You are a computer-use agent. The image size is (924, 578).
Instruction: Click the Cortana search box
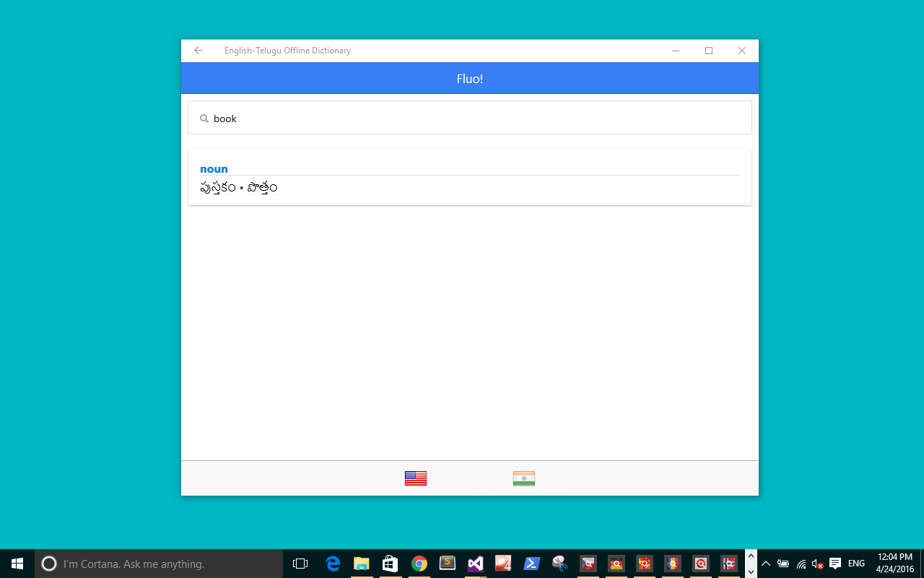[x=159, y=564]
